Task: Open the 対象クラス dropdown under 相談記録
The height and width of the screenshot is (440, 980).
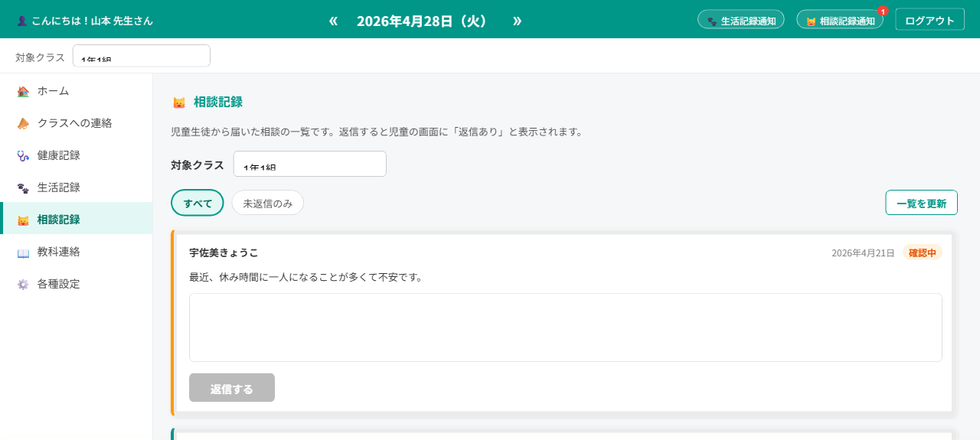Action: 310,164
